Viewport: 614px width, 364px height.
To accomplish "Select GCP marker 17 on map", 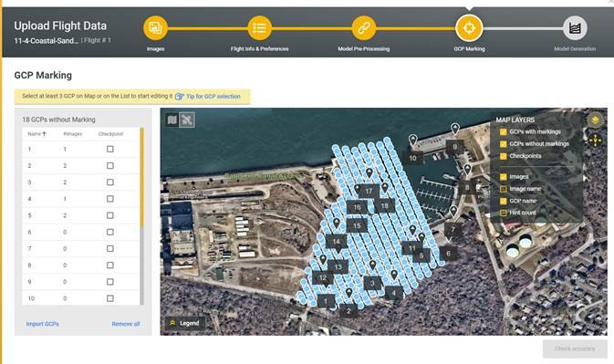I will point(369,192).
